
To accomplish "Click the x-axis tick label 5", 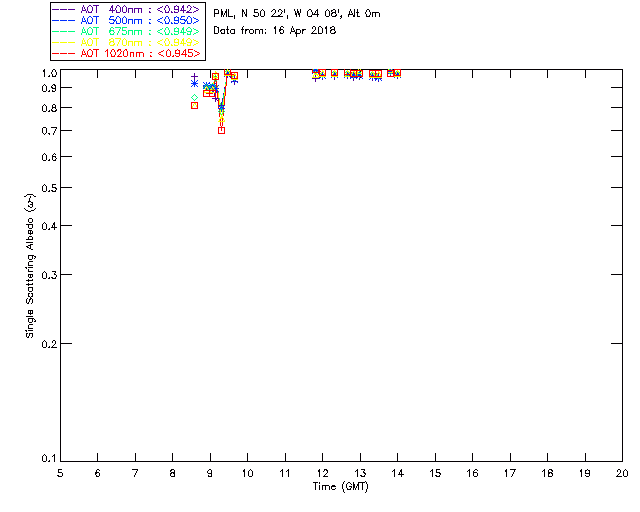I will coord(60,473).
